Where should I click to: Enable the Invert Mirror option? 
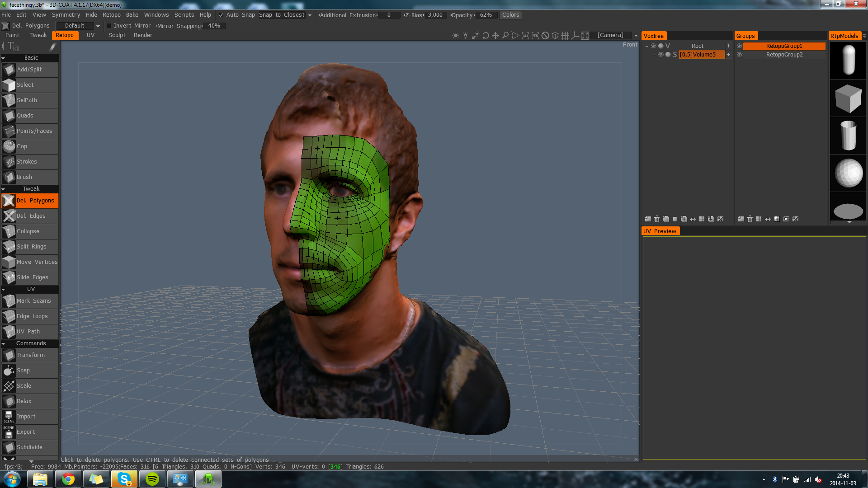coord(109,26)
